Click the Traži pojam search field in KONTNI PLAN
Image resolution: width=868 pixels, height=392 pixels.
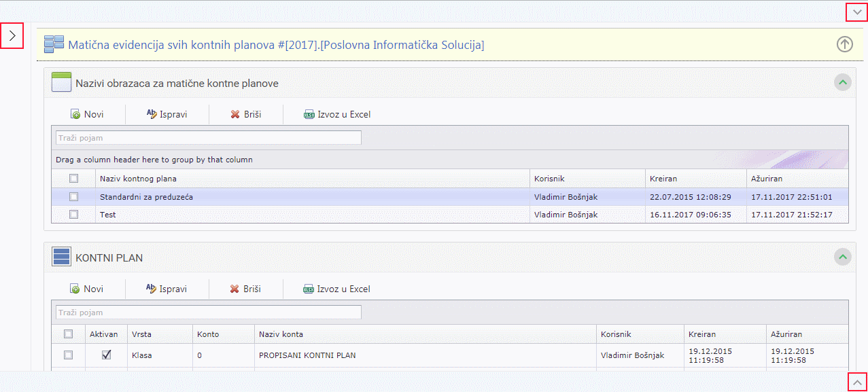coord(208,313)
